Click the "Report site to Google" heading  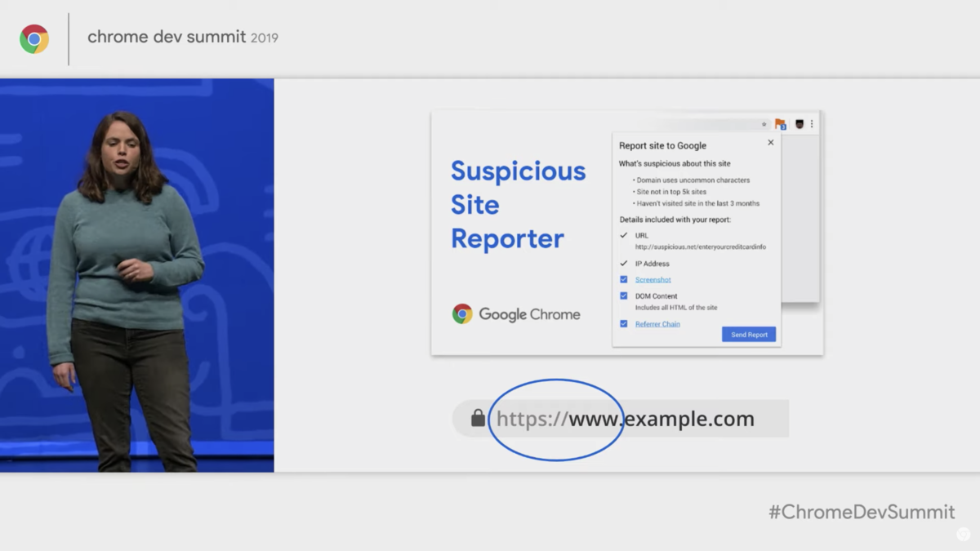663,146
